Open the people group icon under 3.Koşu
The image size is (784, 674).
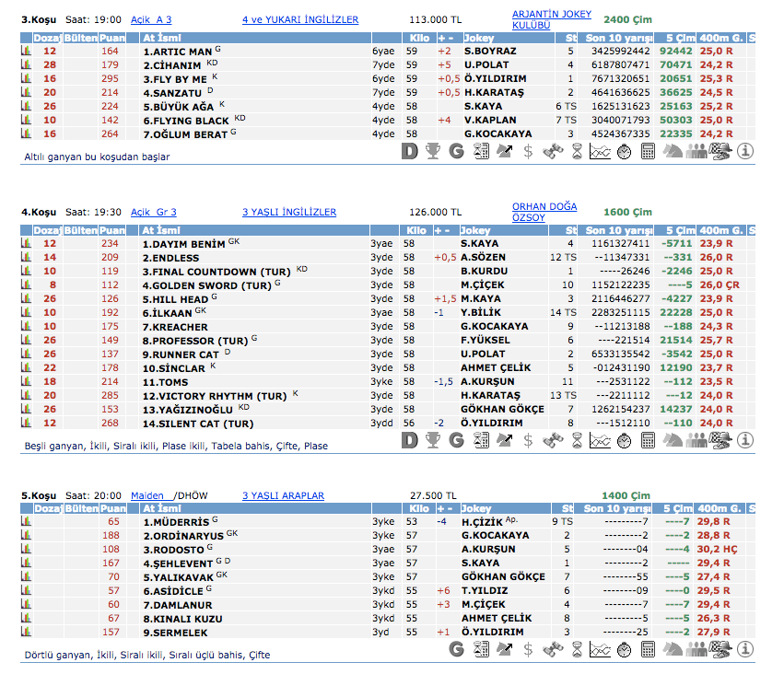[697, 153]
